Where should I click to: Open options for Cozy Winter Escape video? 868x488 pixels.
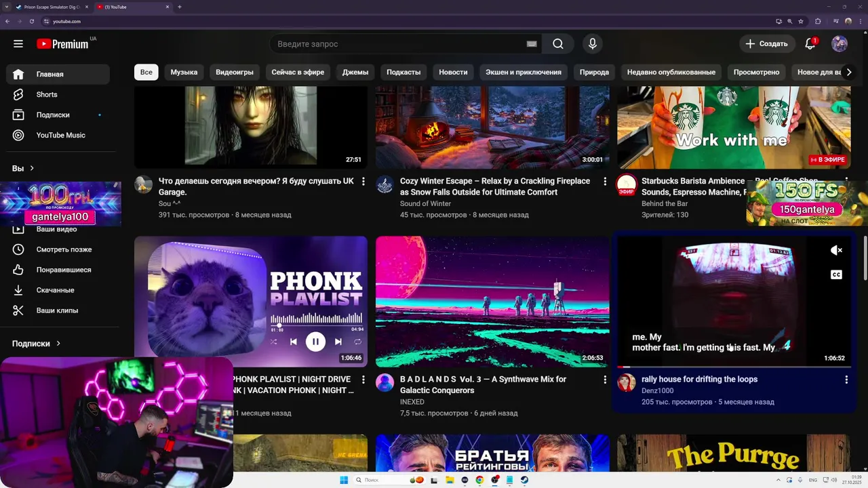[x=605, y=182]
